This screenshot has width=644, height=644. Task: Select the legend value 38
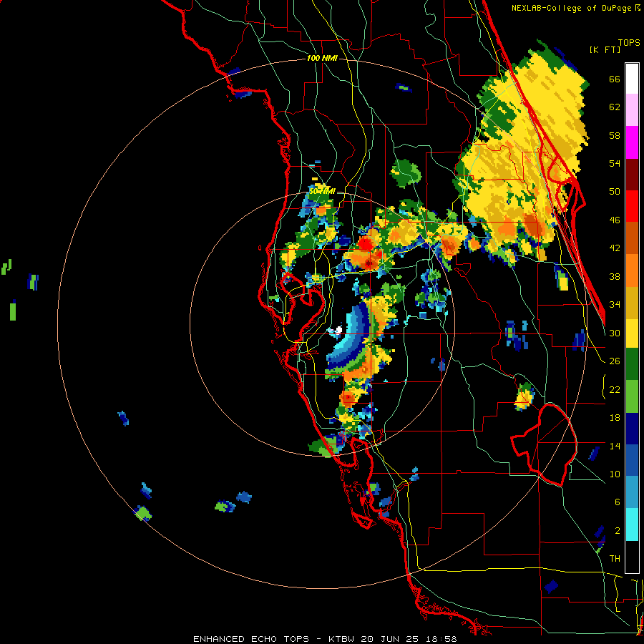pyautogui.click(x=615, y=276)
